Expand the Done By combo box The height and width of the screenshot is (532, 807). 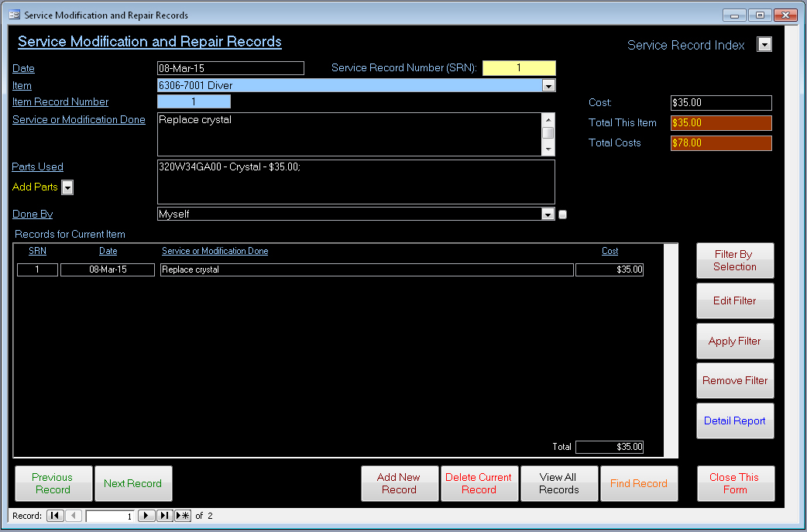(x=548, y=214)
